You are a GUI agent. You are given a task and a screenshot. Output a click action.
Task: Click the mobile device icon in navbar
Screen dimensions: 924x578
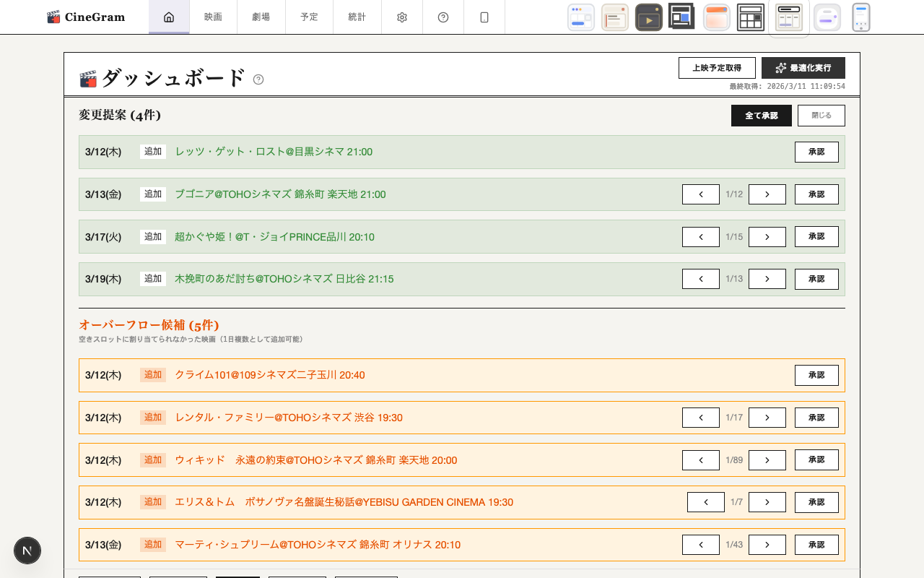click(x=484, y=17)
